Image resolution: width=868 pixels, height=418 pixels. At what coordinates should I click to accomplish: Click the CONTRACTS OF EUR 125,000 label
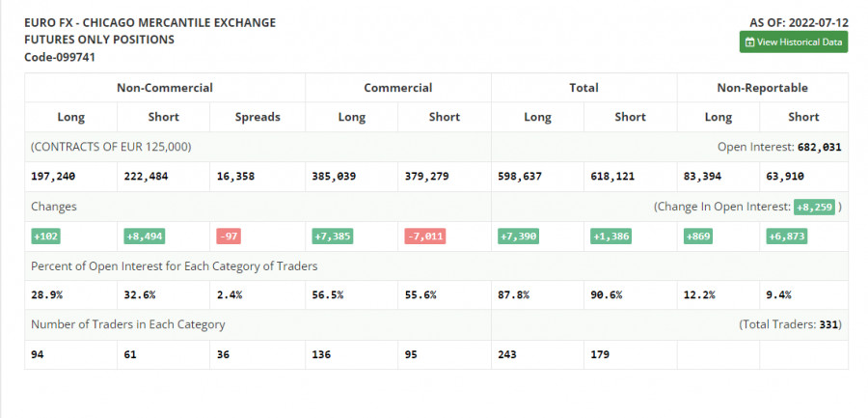tap(111, 147)
